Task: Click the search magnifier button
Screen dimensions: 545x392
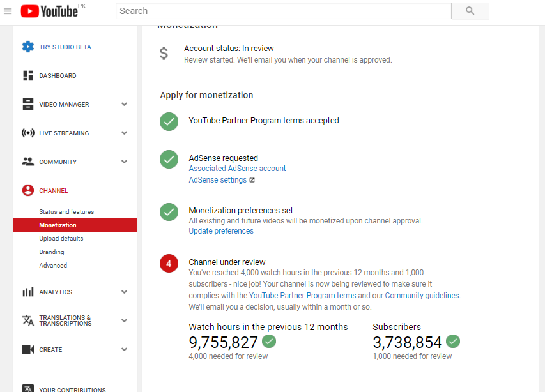Action: coord(470,11)
